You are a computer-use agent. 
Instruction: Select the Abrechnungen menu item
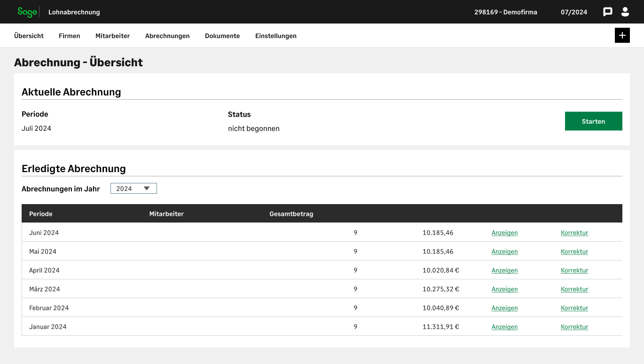[x=167, y=36]
